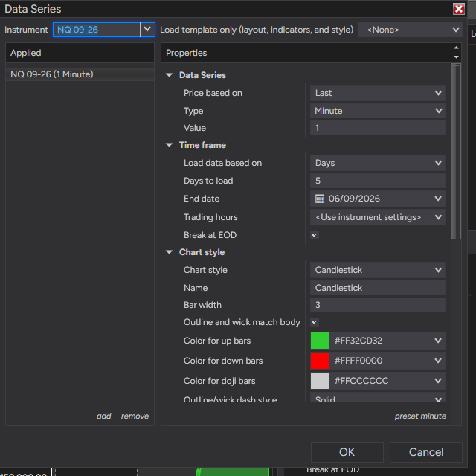Click the Applied panel header
This screenshot has width=476, height=476.
tap(80, 53)
